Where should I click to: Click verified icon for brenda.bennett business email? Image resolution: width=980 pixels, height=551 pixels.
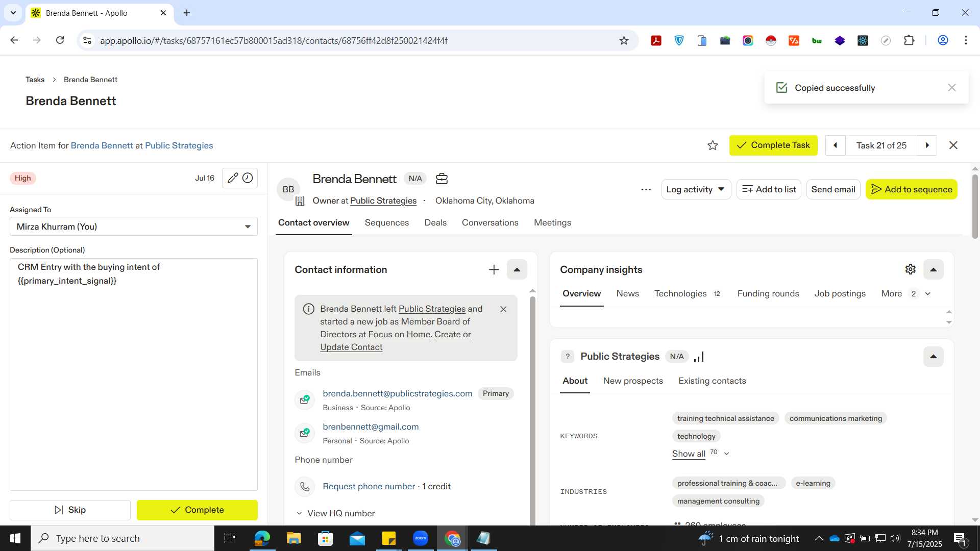tap(305, 399)
